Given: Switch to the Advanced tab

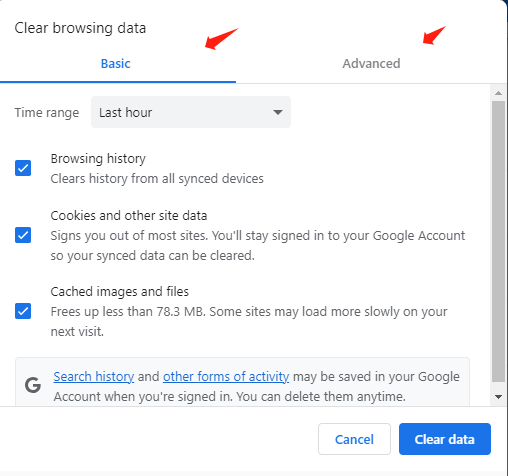Looking at the screenshot, I should pos(371,63).
